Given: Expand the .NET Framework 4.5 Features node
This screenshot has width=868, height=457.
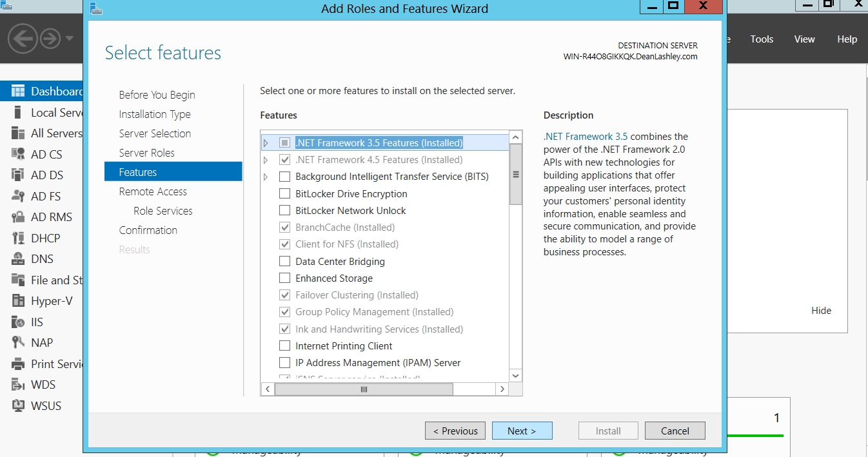Looking at the screenshot, I should (x=265, y=160).
